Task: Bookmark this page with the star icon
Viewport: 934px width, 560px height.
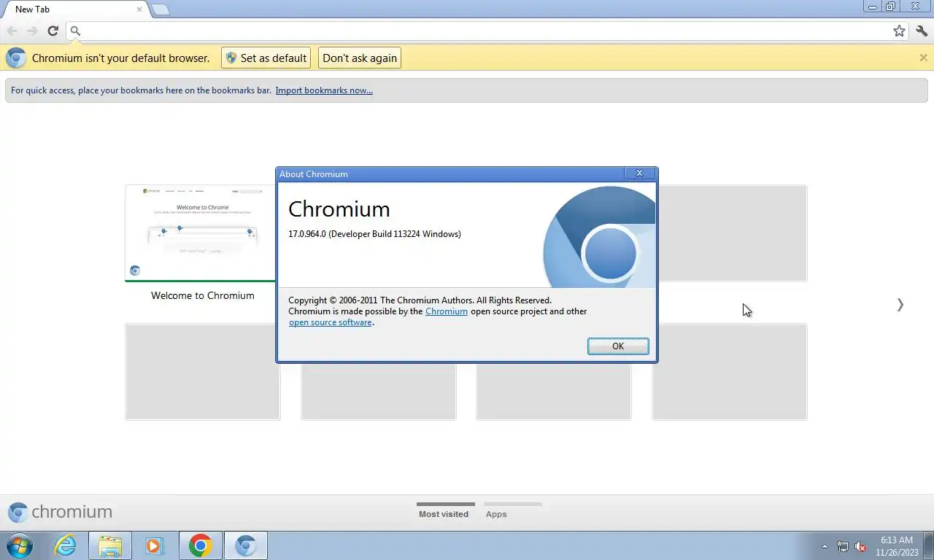Action: (x=899, y=31)
